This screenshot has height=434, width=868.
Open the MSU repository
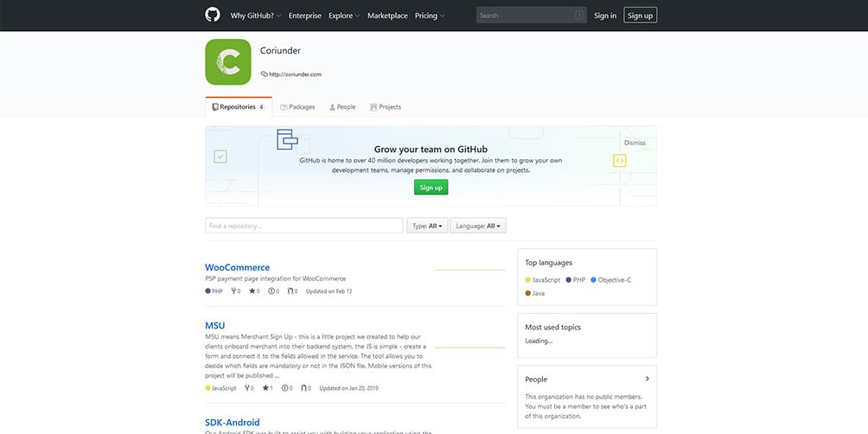coord(215,325)
